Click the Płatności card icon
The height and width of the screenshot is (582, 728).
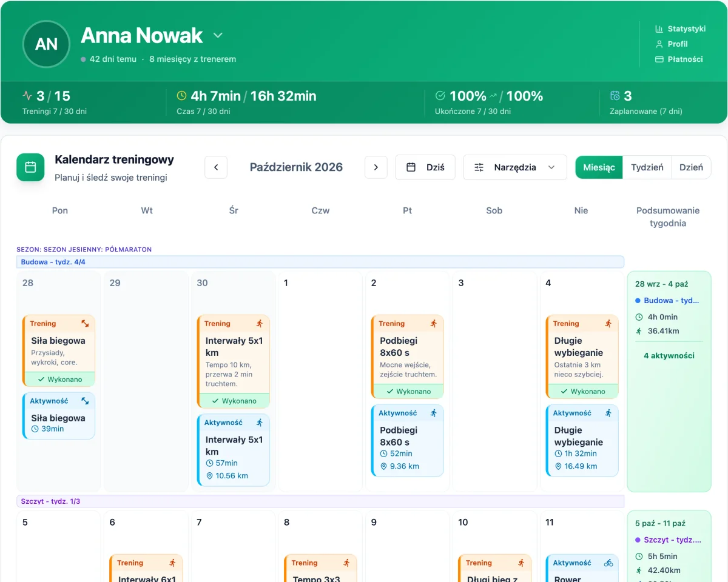659,59
